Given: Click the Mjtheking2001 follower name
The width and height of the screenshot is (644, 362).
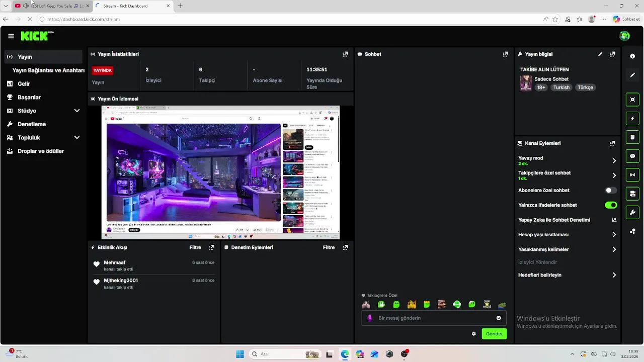Looking at the screenshot, I should coord(121,281).
